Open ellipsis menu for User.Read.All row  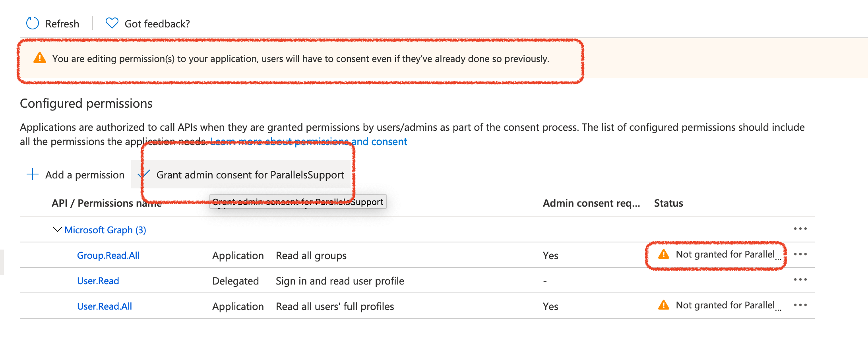point(800,305)
